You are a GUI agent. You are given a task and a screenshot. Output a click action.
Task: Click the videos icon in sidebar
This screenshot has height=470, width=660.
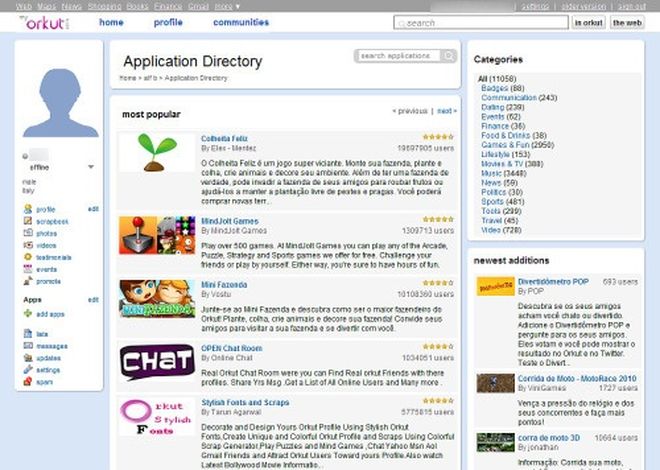click(x=28, y=245)
